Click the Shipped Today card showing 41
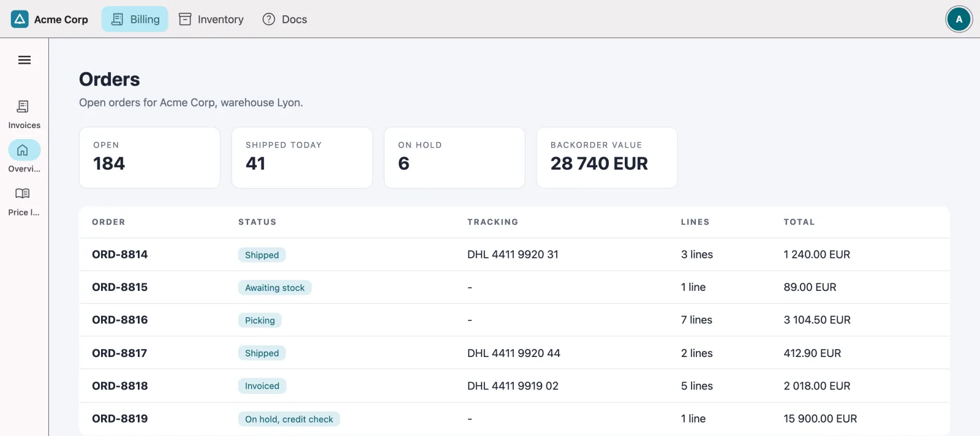The height and width of the screenshot is (436, 980). click(x=302, y=157)
